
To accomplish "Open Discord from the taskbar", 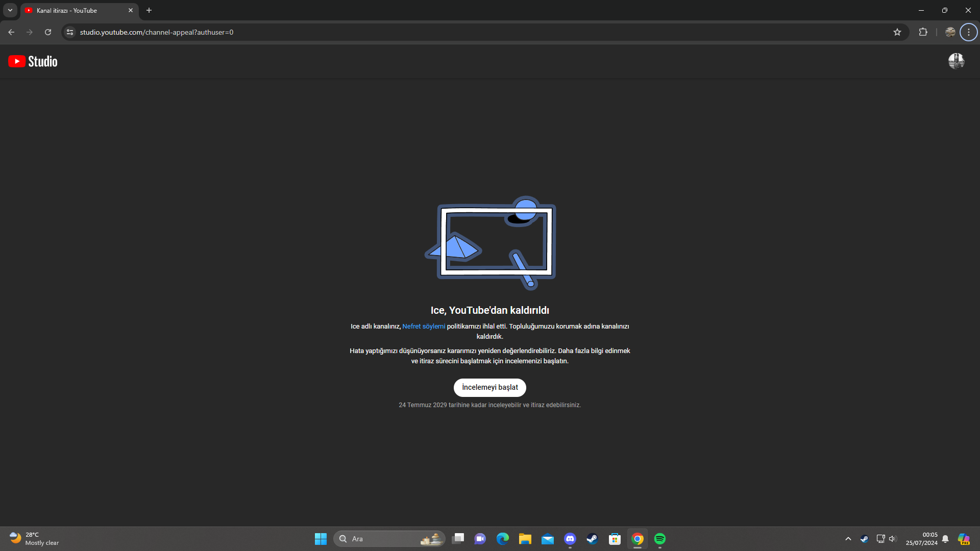I will click(x=570, y=539).
